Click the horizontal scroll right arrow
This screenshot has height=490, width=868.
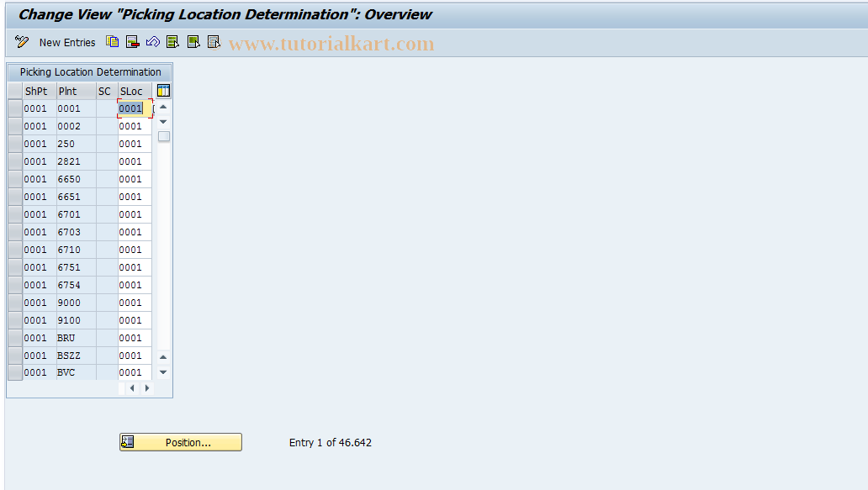tap(146, 388)
